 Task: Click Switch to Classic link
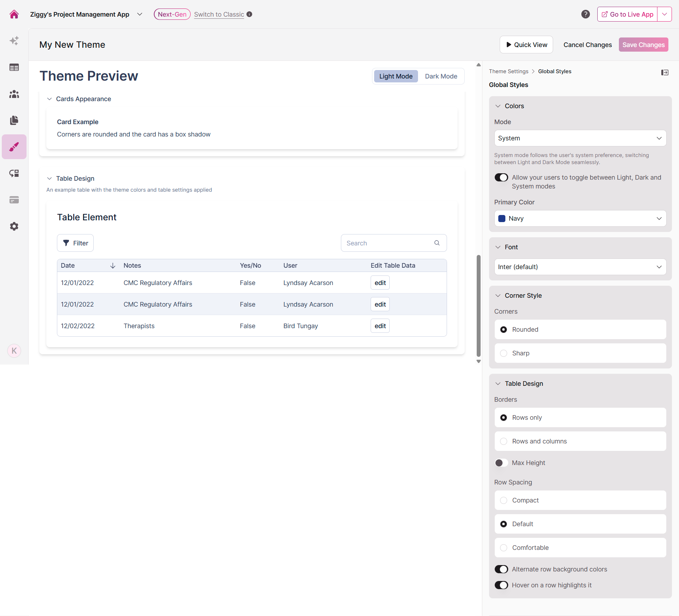click(219, 14)
